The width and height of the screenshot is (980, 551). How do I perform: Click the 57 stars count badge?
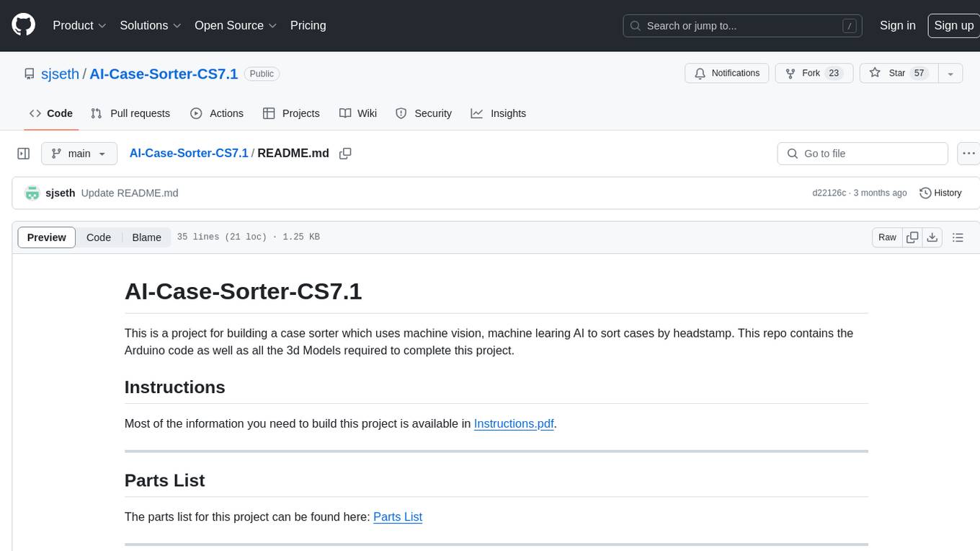point(919,74)
